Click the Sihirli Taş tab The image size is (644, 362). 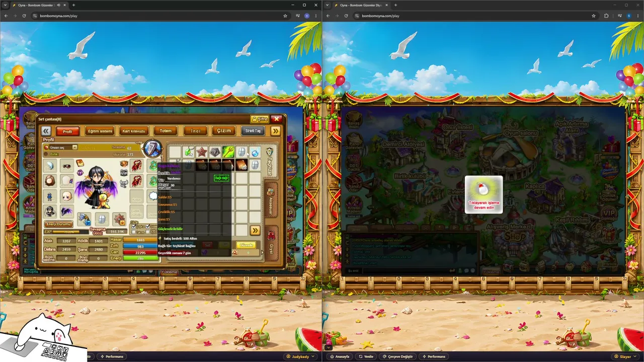click(253, 131)
